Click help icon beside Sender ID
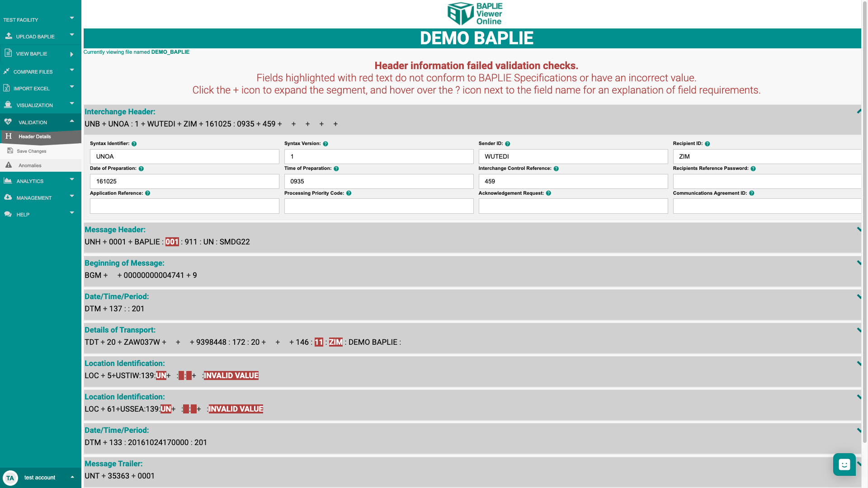Viewport: 868px width, 488px height. 507,144
